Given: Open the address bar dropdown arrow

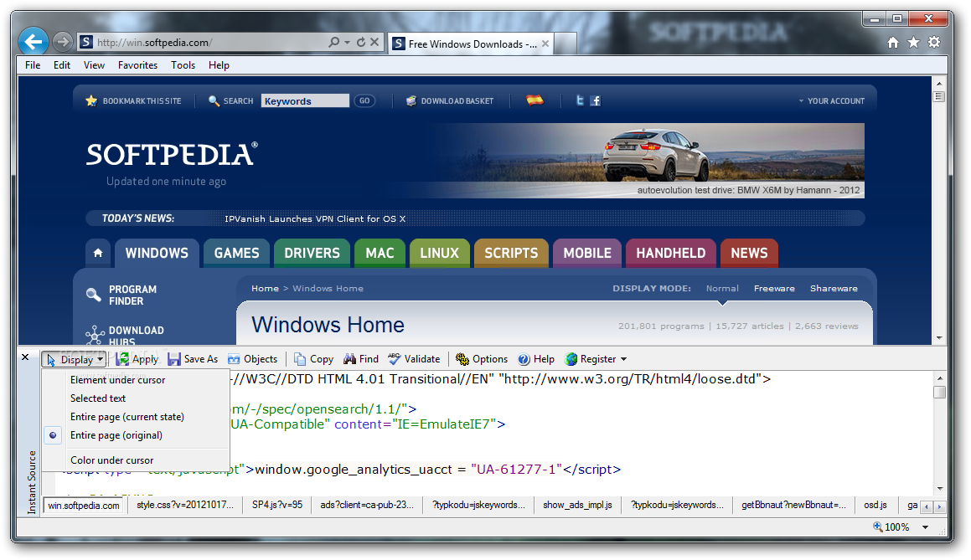Looking at the screenshot, I should pyautogui.click(x=347, y=42).
